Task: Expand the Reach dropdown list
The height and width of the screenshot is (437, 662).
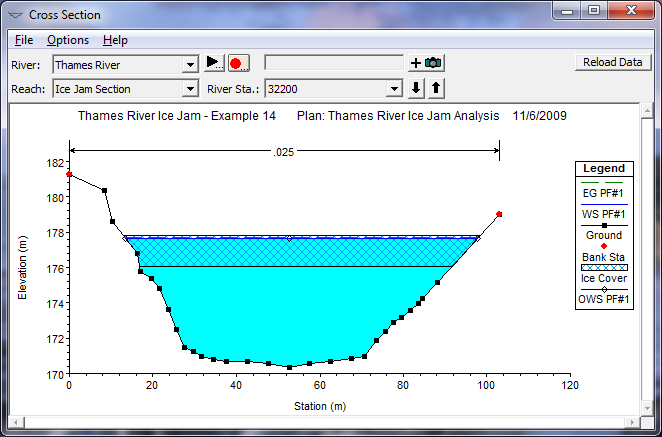Action: pyautogui.click(x=190, y=89)
